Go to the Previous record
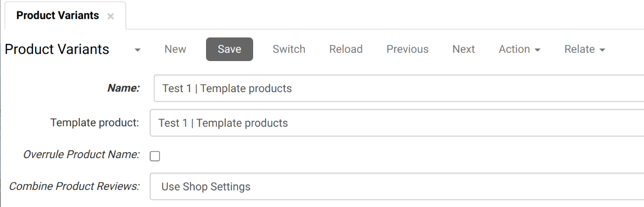Image resolution: width=644 pixels, height=207 pixels. [x=407, y=49]
